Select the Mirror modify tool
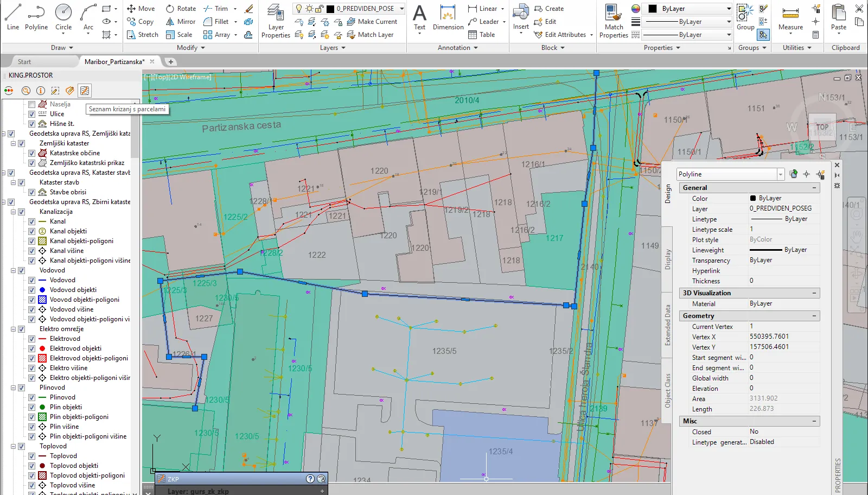 tap(181, 22)
